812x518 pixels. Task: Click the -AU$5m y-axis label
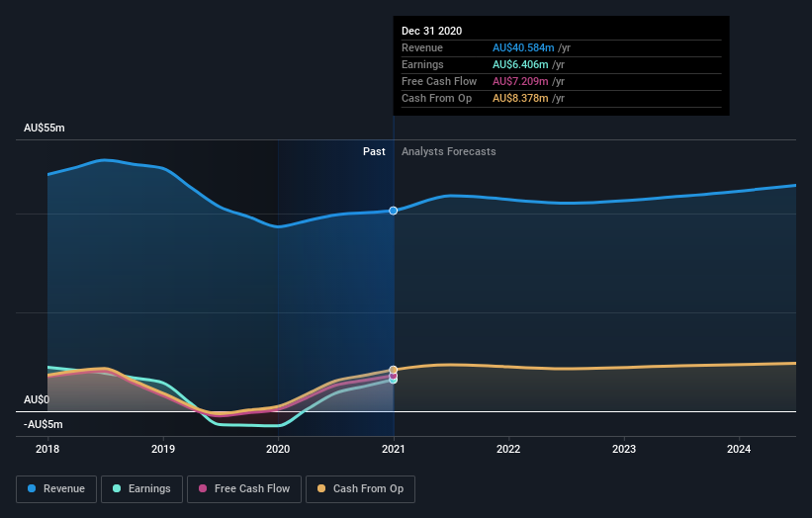pyautogui.click(x=43, y=424)
